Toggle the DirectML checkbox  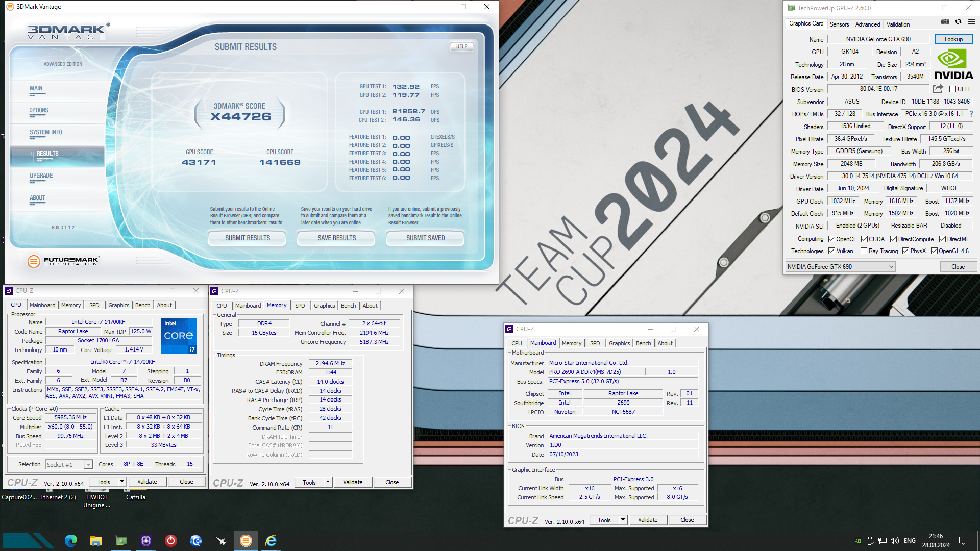pos(943,239)
